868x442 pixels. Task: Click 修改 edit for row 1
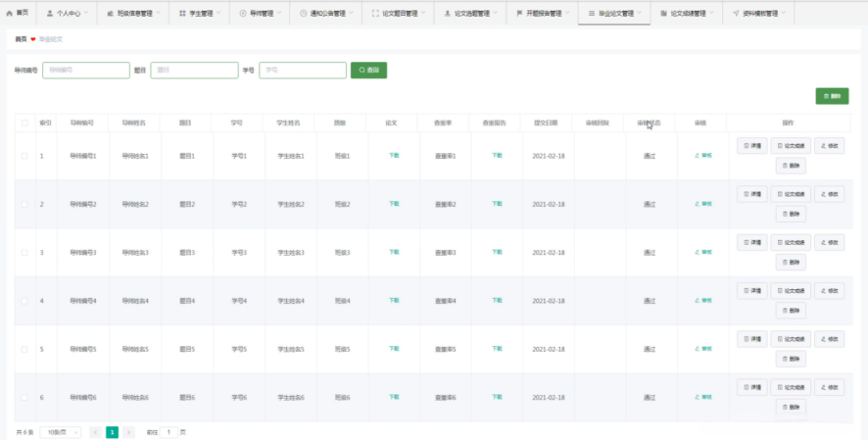(829, 146)
